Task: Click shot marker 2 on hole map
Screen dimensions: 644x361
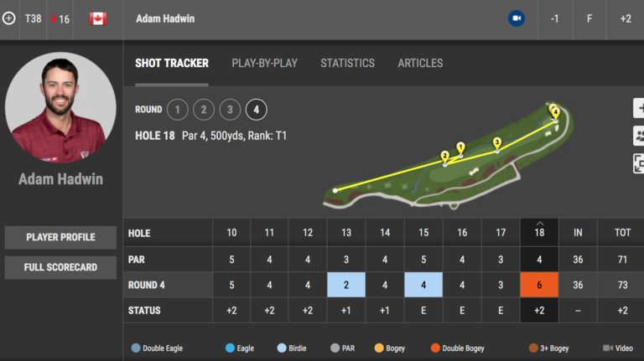Action: (445, 157)
